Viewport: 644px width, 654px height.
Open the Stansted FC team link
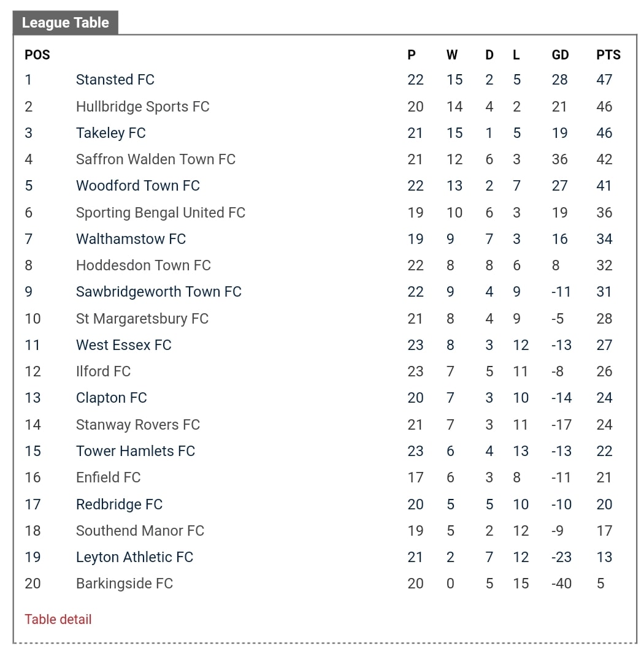coord(115,80)
